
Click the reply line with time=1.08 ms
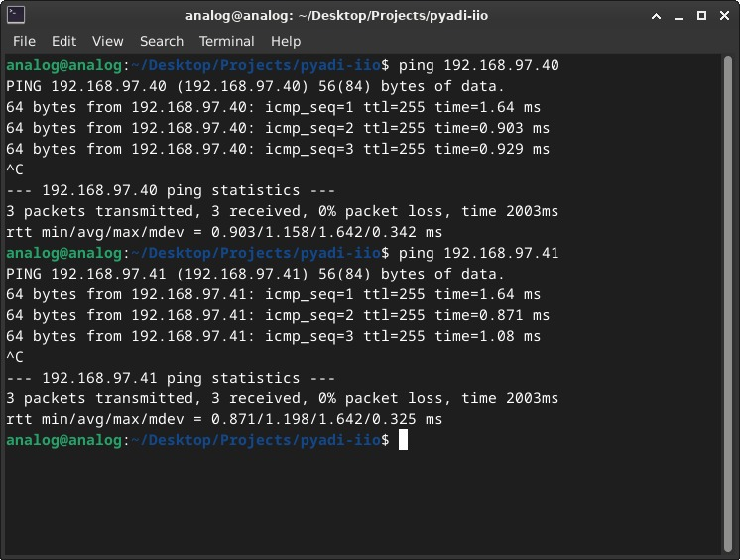[273, 336]
